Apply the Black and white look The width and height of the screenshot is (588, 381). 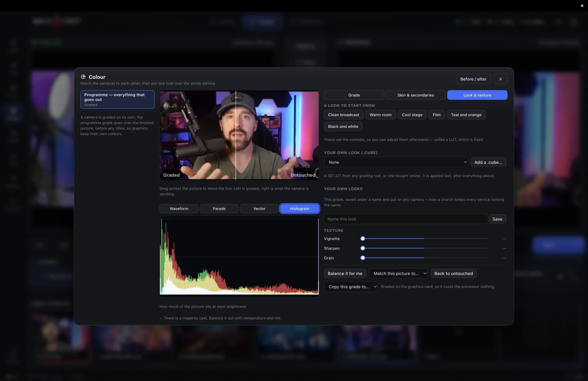point(343,126)
